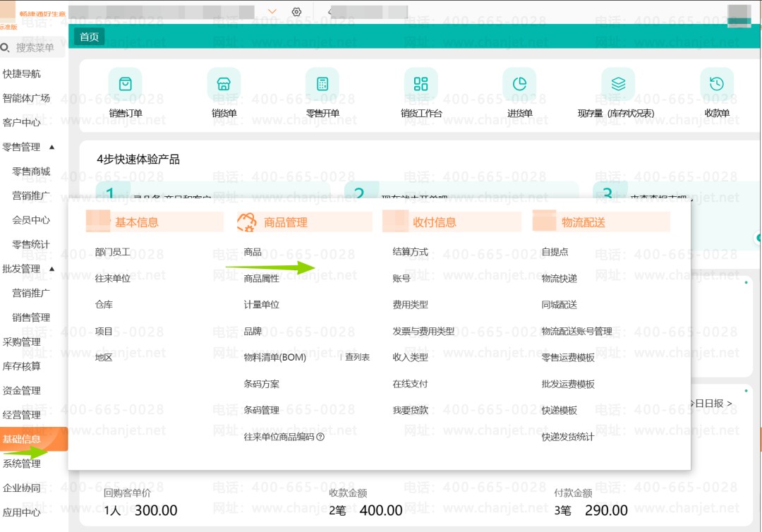Open 企业协同 in the sidebar
The image size is (762, 532).
pos(21,488)
